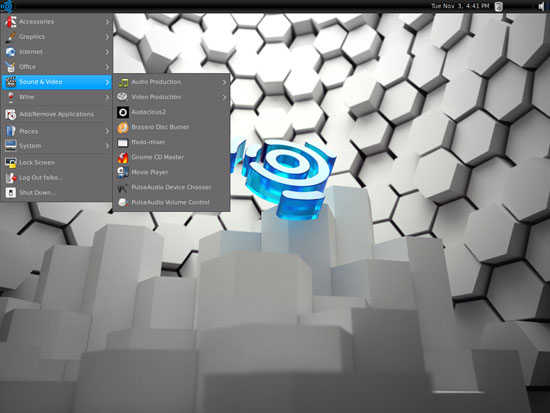Click the Audio Production music note icon
The height and width of the screenshot is (413, 550).
click(x=123, y=82)
